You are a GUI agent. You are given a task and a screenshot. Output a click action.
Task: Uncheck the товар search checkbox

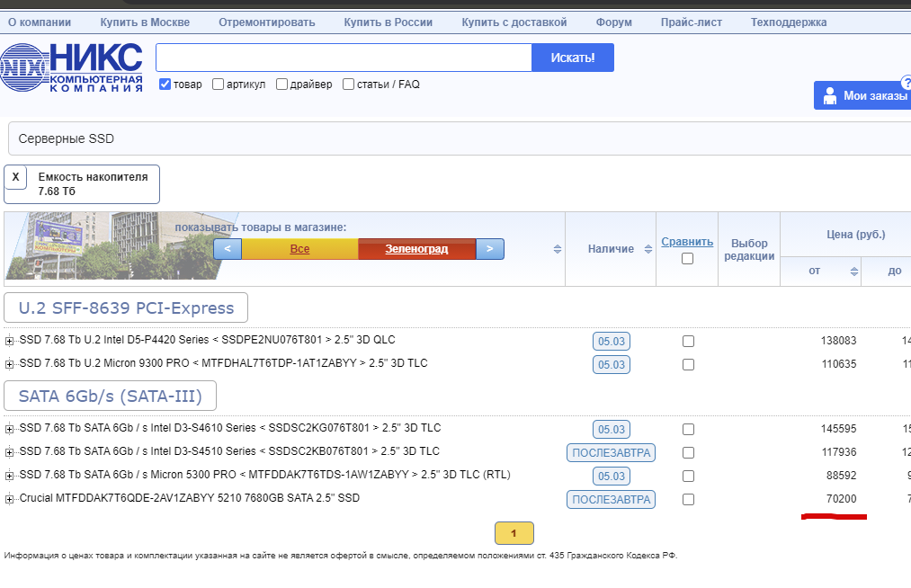tap(165, 85)
